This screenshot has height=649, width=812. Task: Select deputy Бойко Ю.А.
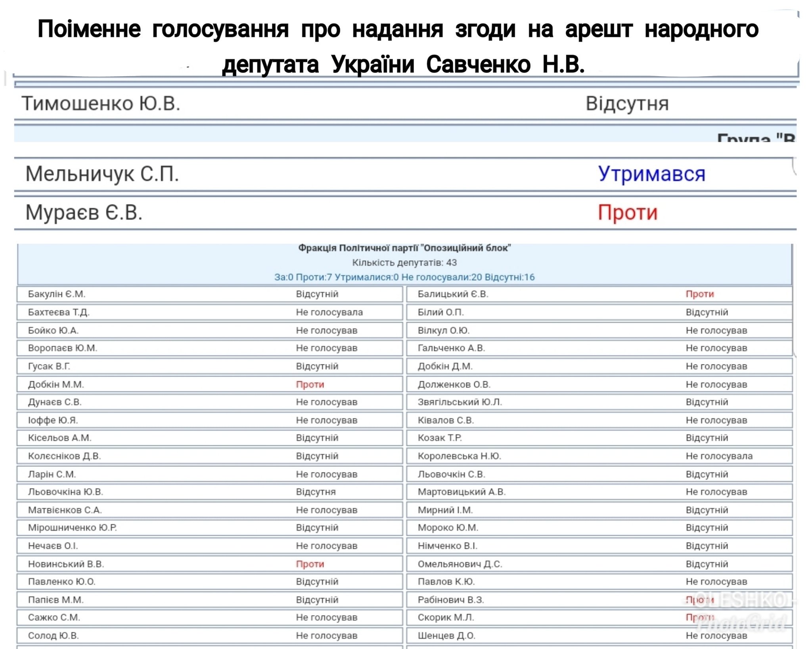pos(53,330)
